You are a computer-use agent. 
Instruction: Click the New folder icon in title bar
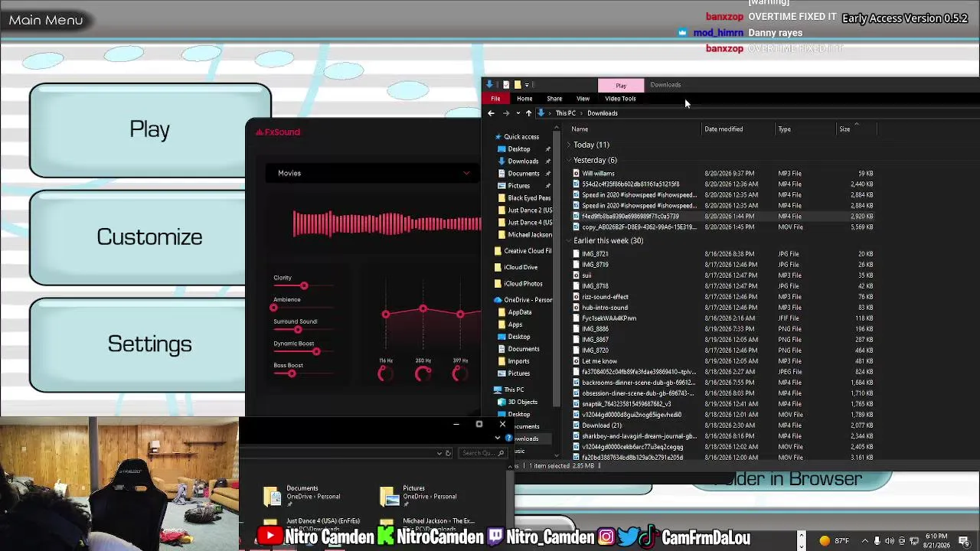518,84
